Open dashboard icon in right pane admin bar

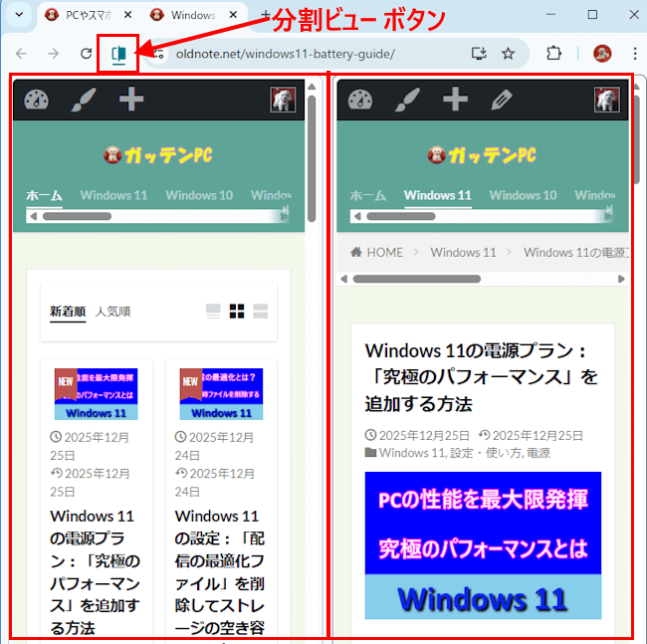point(360,100)
